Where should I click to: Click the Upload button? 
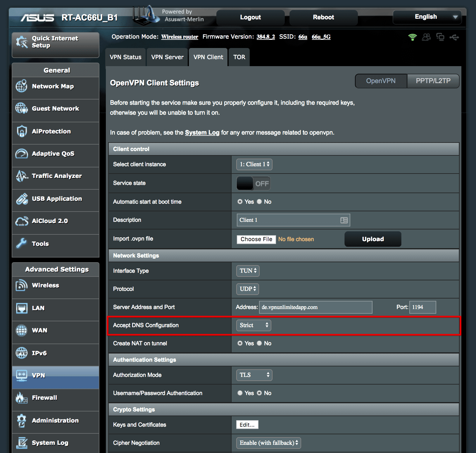pos(372,239)
